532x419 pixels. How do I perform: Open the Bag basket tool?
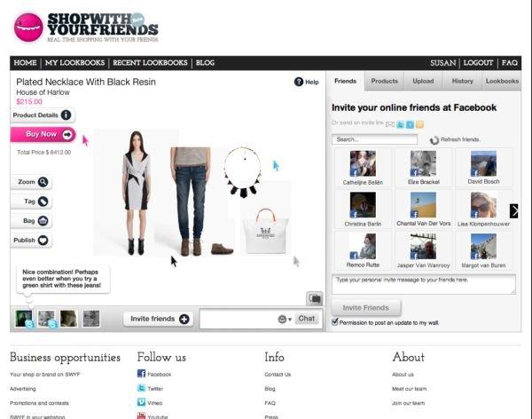(x=31, y=221)
